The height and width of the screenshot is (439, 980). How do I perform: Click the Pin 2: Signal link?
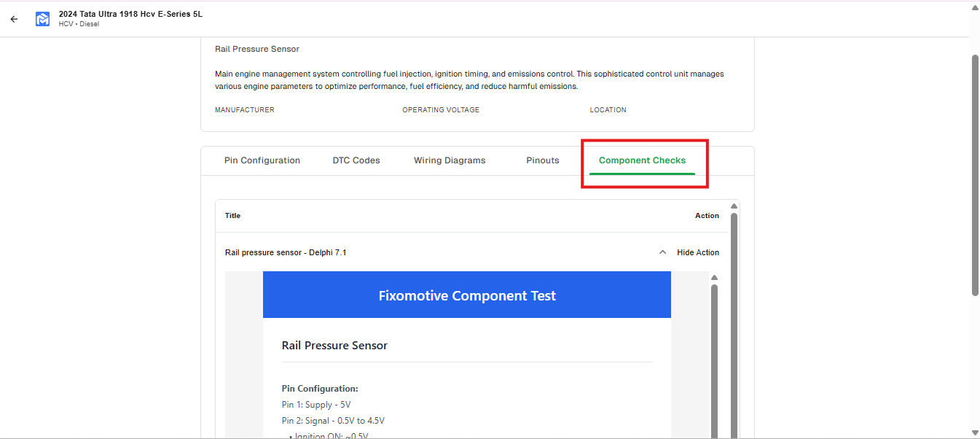332,420
